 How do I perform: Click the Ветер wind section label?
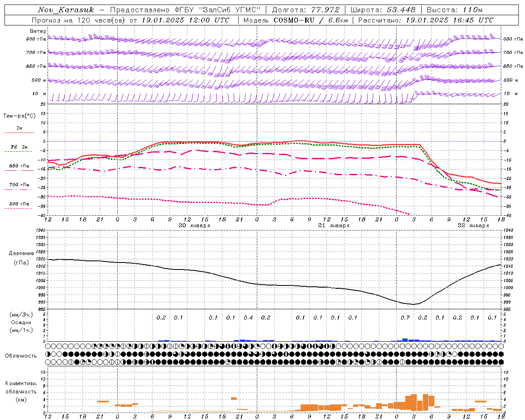pyautogui.click(x=38, y=31)
